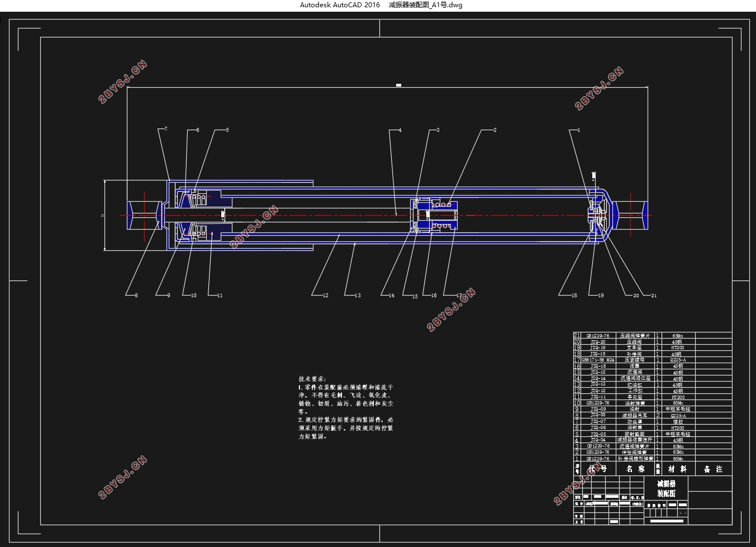Click parts list row JZQ-20 压缩阀
This screenshot has width=756, height=547.
pyautogui.click(x=652, y=341)
